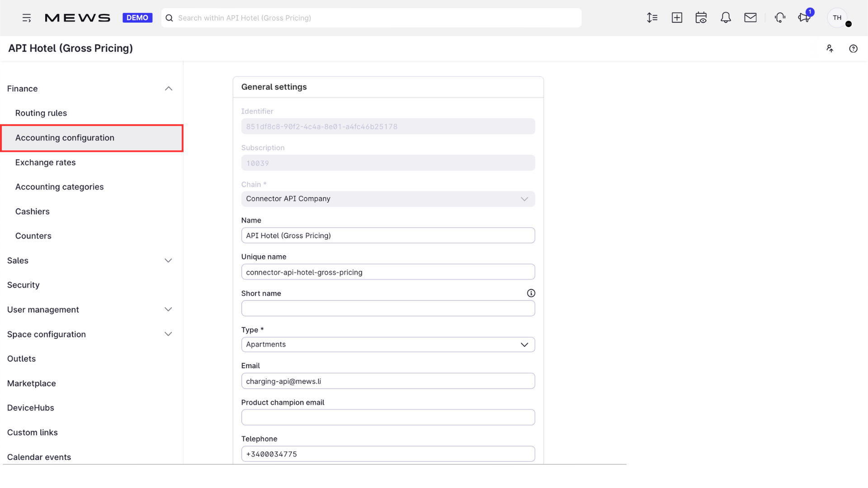Click the disabled Subscription field
Screen dimensions: 868x488
pos(388,163)
